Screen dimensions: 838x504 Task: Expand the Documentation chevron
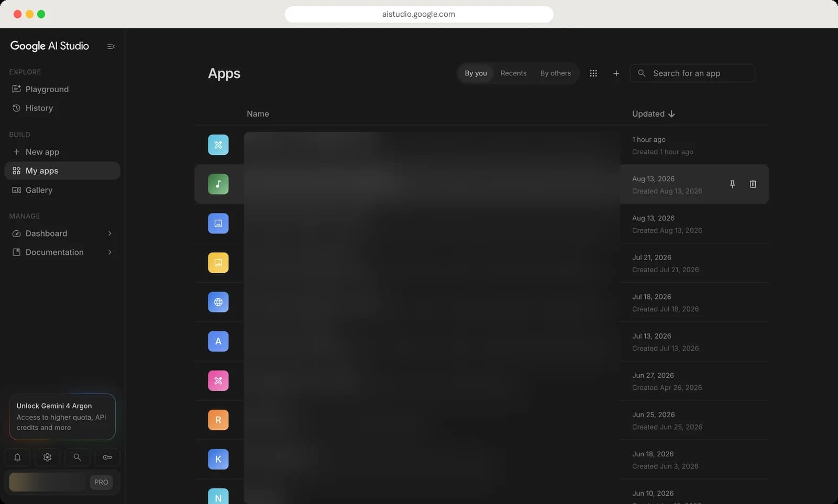click(x=110, y=252)
